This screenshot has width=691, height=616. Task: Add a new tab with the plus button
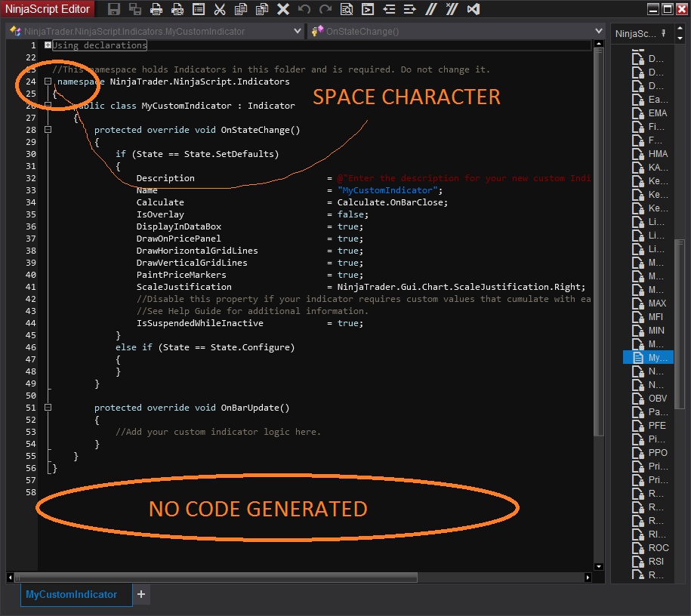(x=141, y=594)
